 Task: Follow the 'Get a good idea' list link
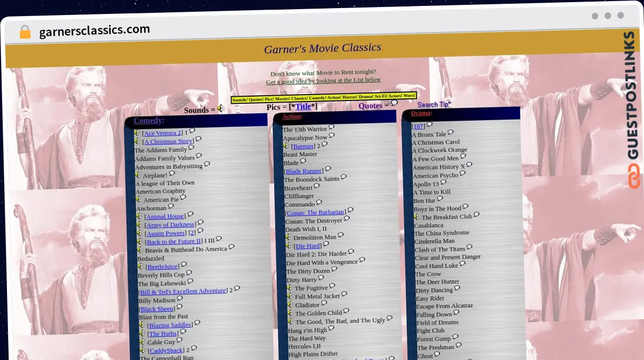tap(324, 81)
